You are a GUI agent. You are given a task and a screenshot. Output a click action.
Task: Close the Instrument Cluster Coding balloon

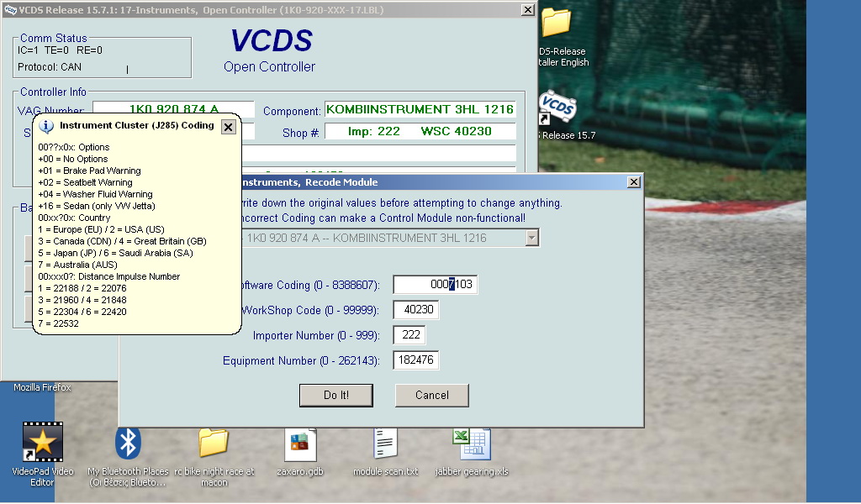click(229, 127)
